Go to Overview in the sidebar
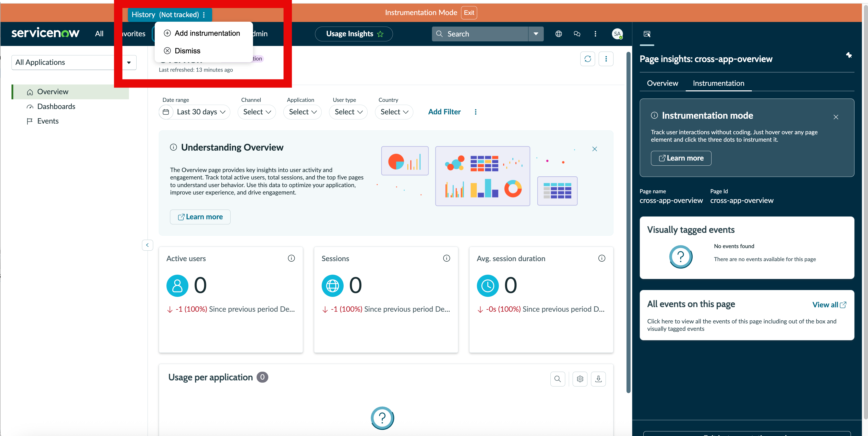Viewport: 868px width, 436px height. click(70, 92)
